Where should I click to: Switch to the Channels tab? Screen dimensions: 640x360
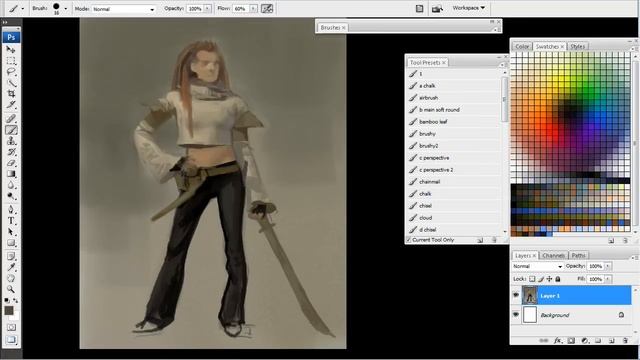tap(553, 256)
